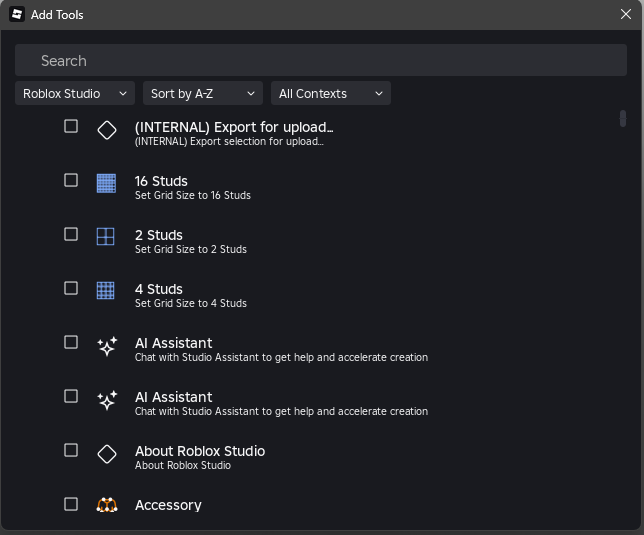Click the 2 Studs grid icon

click(106, 237)
